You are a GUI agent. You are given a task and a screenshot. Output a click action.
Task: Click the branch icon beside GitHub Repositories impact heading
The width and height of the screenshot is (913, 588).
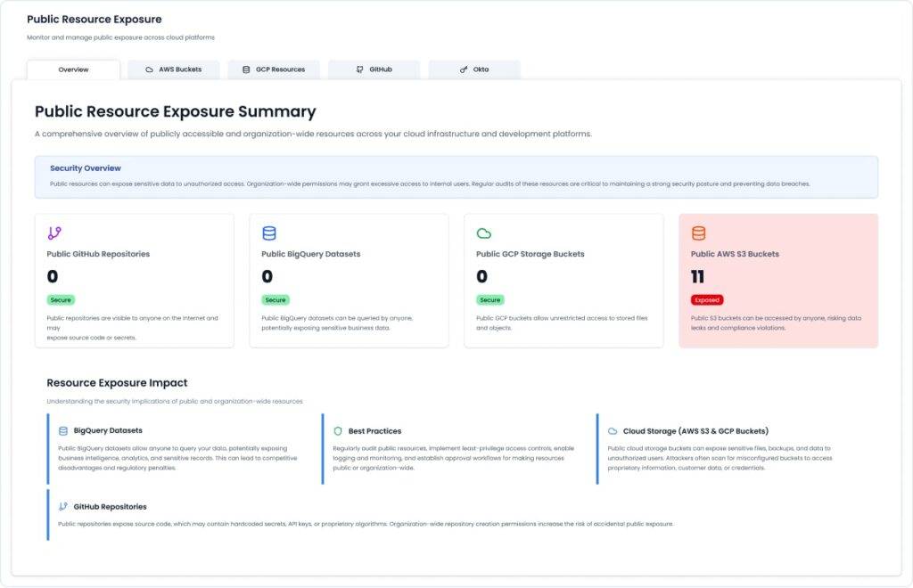pyautogui.click(x=63, y=507)
